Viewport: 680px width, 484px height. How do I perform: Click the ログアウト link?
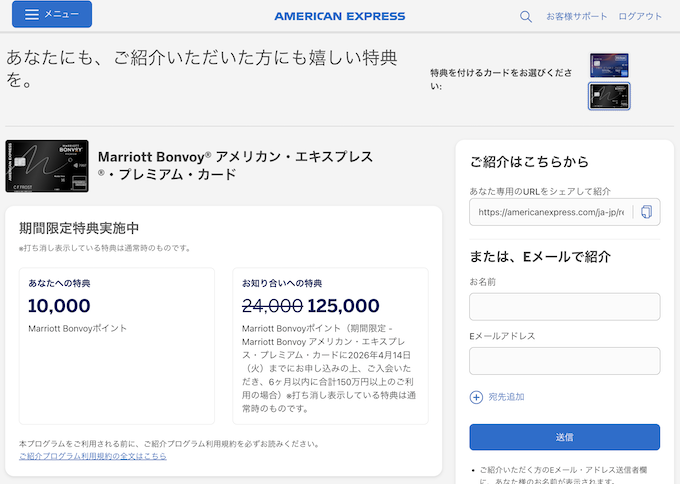click(x=640, y=16)
